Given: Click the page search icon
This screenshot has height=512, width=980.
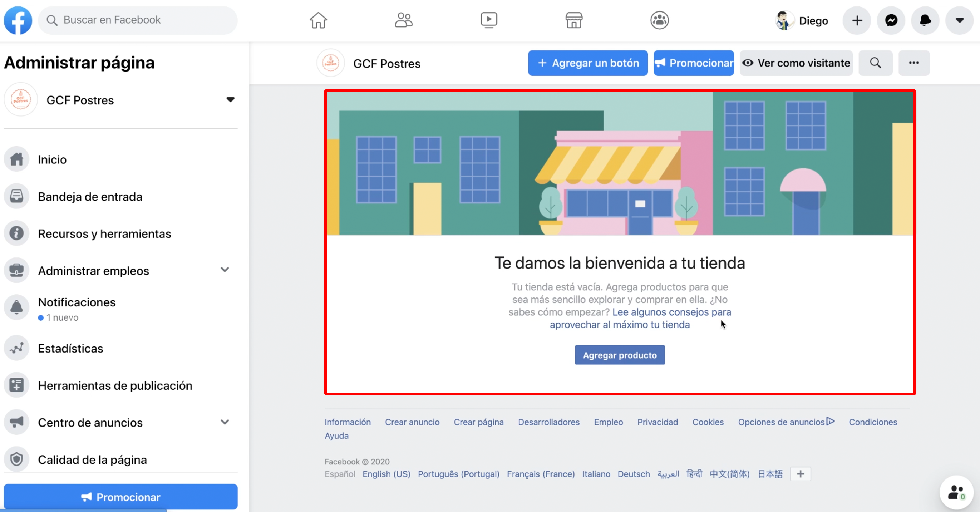Looking at the screenshot, I should pos(876,63).
